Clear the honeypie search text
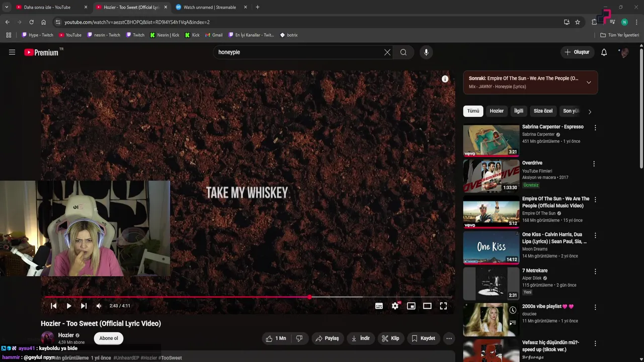Screen dimensions: 644x362 387,52
